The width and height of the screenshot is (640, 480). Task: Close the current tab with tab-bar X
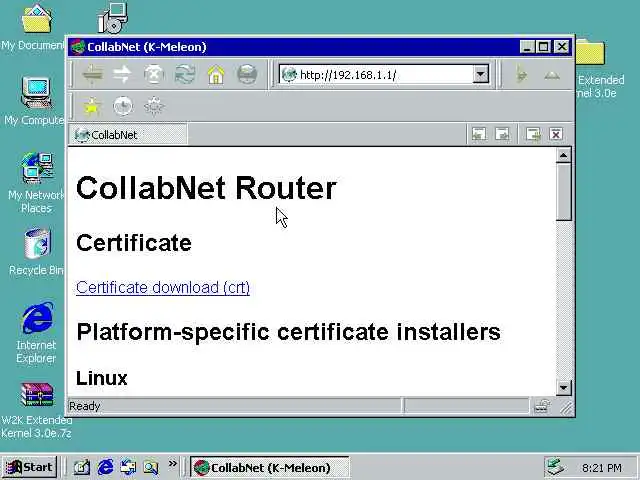(556, 134)
